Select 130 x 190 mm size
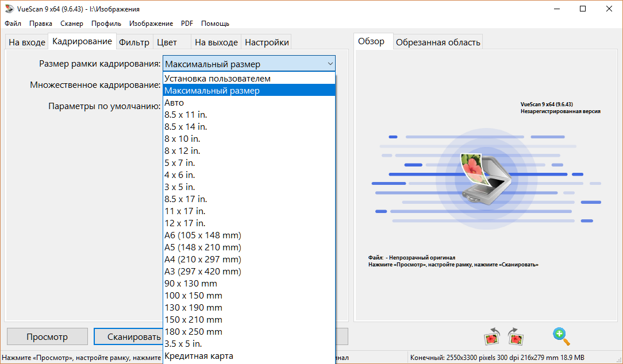The width and height of the screenshot is (623, 364). [x=249, y=308]
